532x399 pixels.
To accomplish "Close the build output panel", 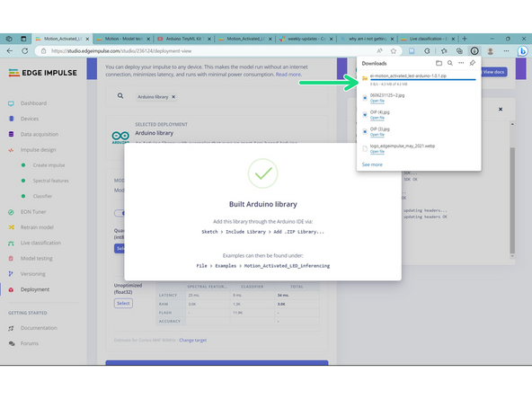I will point(501,110).
